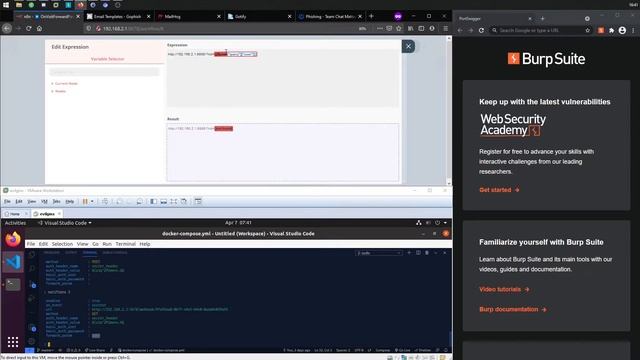Open File Explorer from the Windows taskbar

click(x=19, y=5)
